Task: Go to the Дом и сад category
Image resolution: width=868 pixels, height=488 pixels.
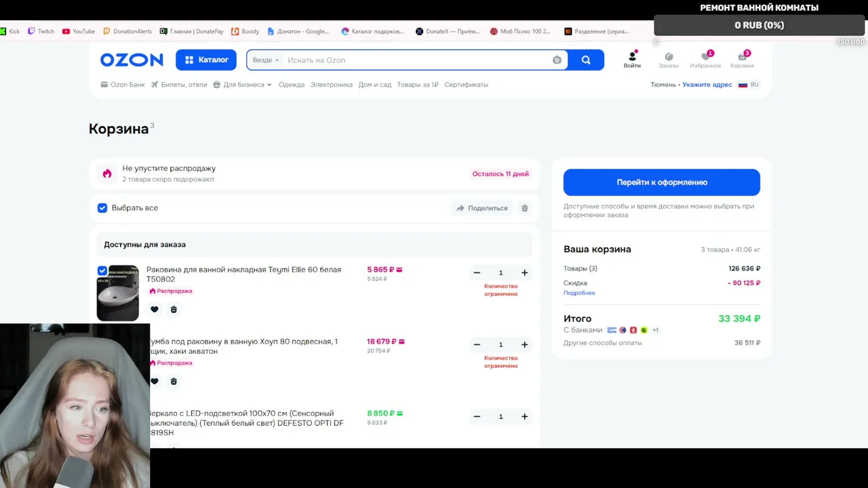Action: point(375,85)
